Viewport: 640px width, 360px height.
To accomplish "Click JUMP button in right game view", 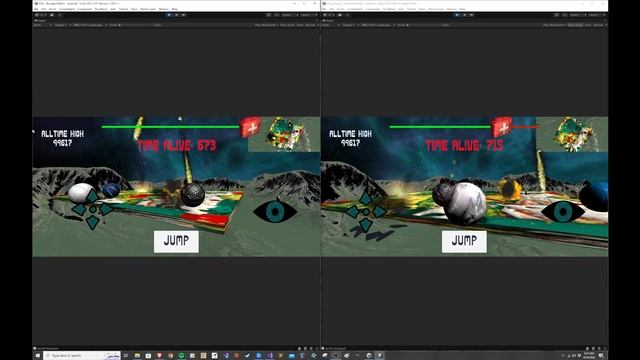I will point(464,241).
